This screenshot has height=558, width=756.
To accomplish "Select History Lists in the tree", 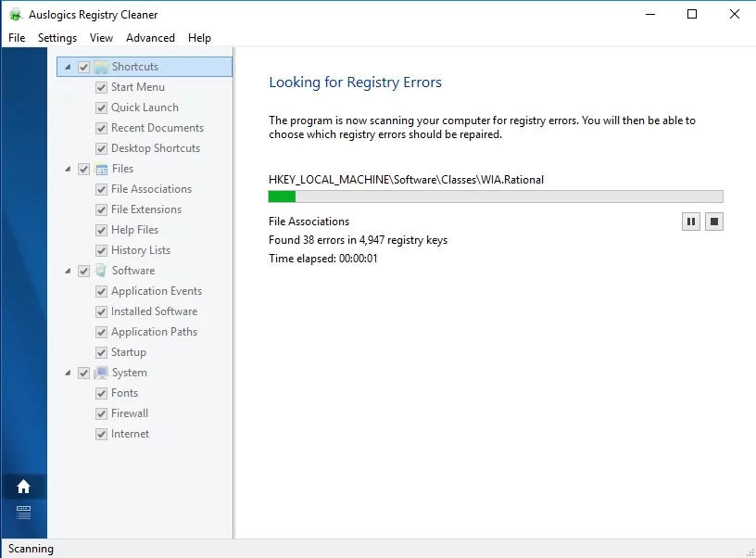I will (x=141, y=250).
